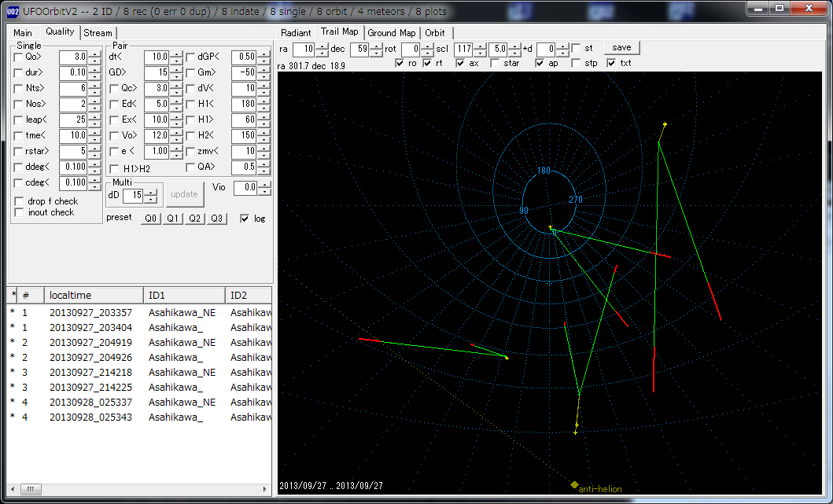Screen dimensions: 833x504
Task: Click the ID2 column header
Action: click(248, 296)
